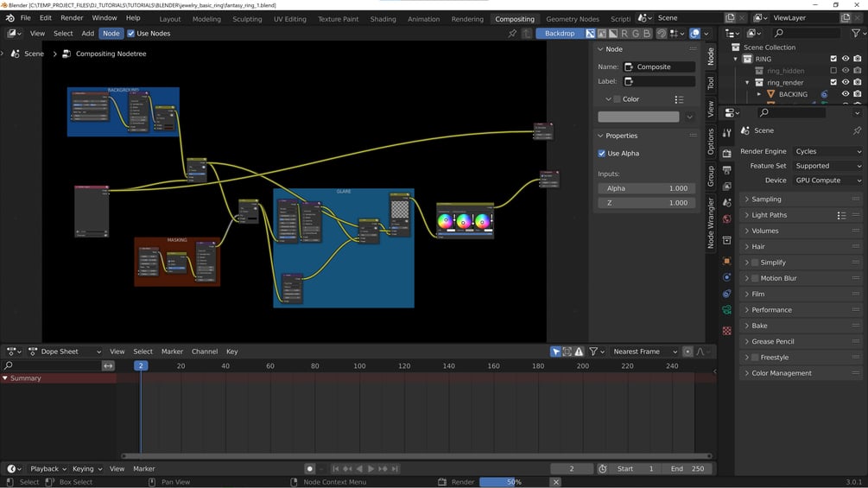Click the Blender logo menu icon

(x=10, y=18)
